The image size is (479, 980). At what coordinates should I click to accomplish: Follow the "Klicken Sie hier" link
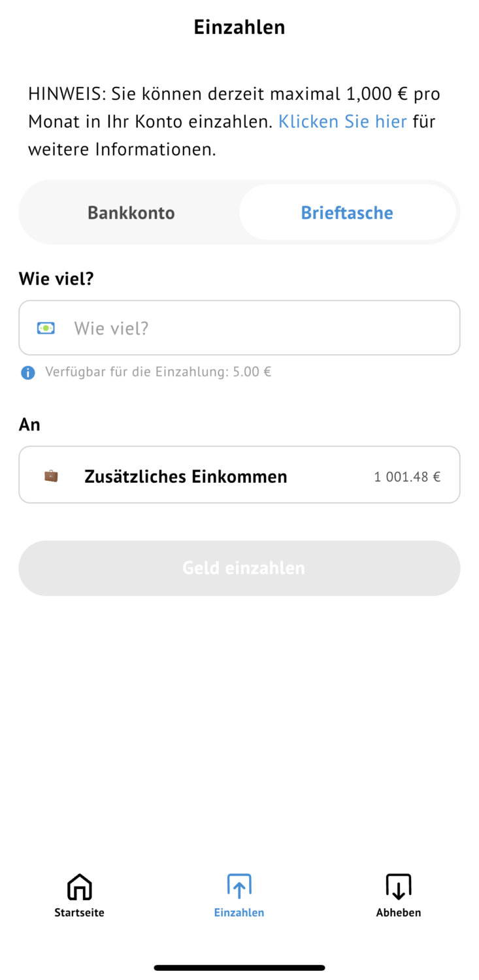pyautogui.click(x=342, y=122)
